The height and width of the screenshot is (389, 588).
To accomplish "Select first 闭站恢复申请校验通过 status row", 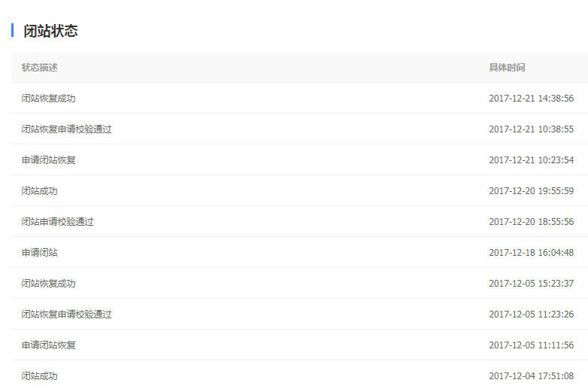I will [x=299, y=129].
